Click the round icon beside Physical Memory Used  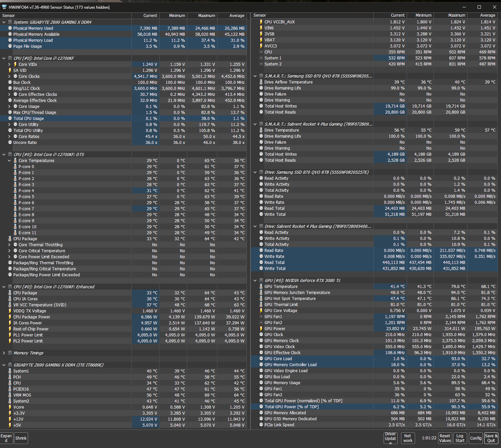coord(10,28)
